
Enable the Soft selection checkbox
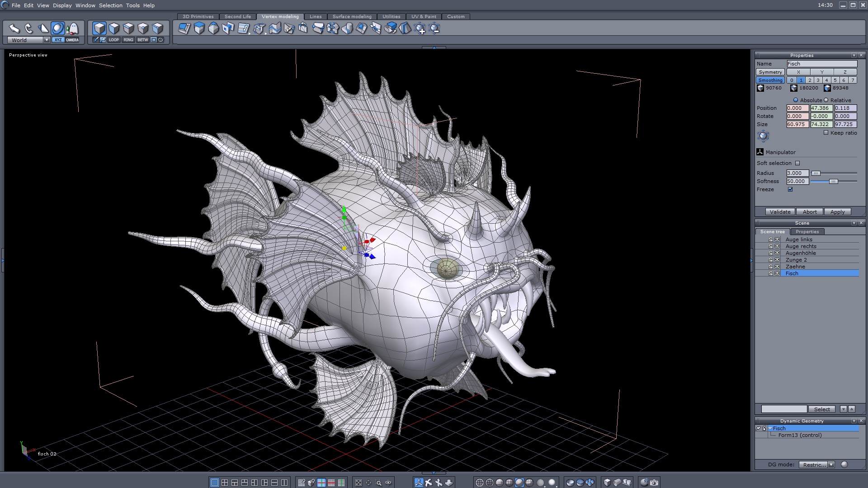797,163
